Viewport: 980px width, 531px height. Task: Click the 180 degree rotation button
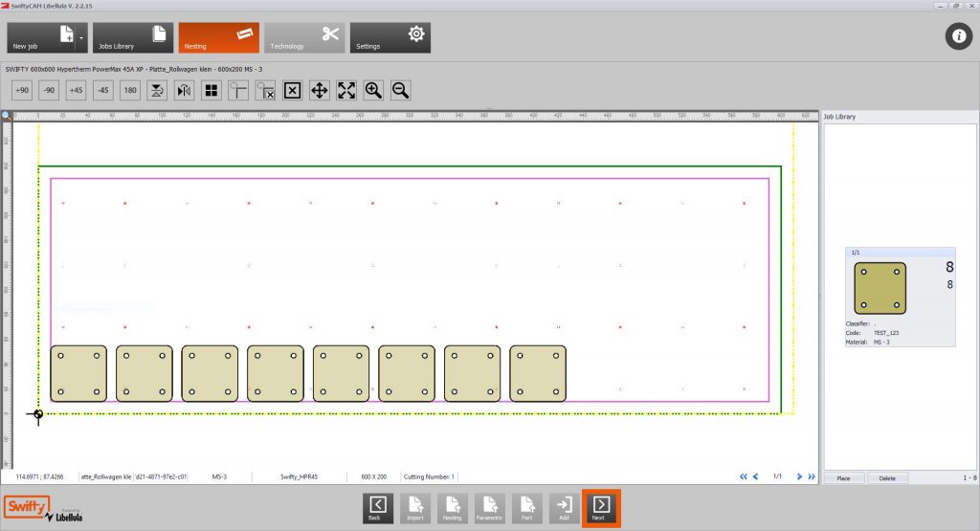[130, 90]
